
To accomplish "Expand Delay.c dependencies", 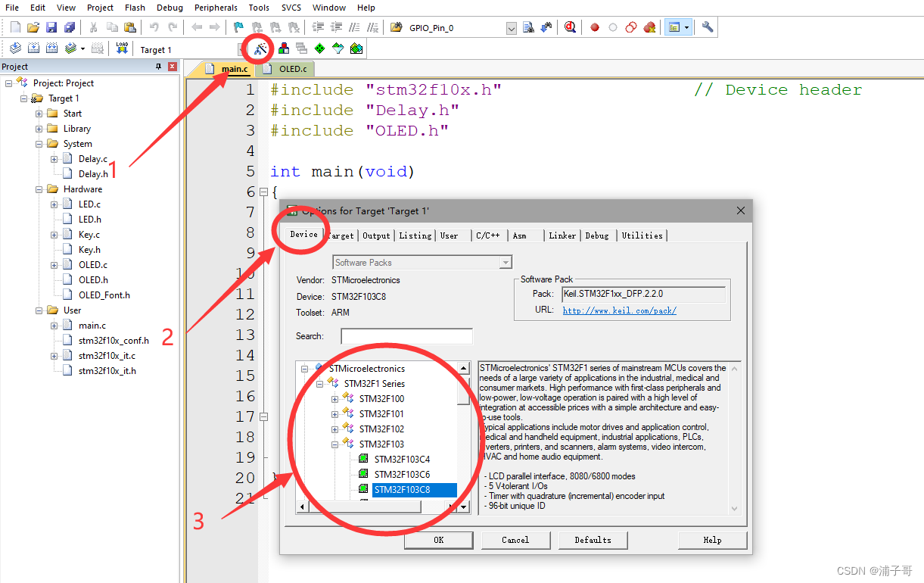I will 54,159.
